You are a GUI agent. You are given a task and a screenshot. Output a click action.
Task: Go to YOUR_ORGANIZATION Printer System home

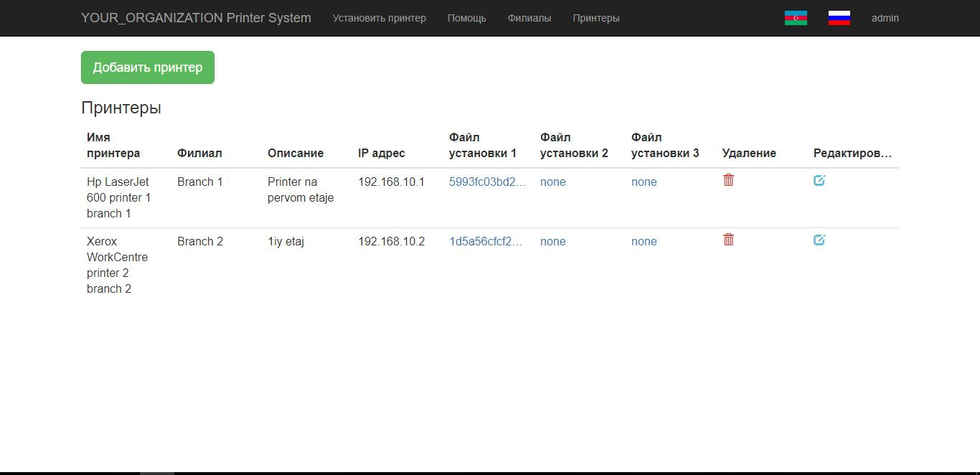coord(196,18)
